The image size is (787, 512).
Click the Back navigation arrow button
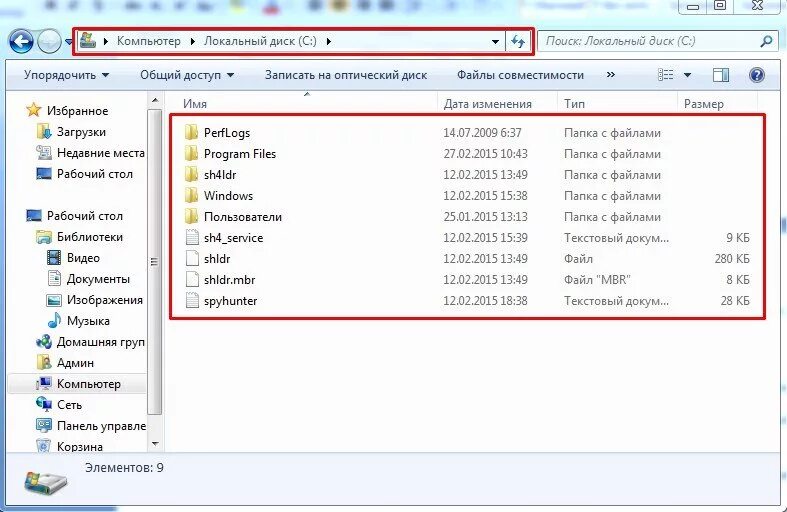21,42
